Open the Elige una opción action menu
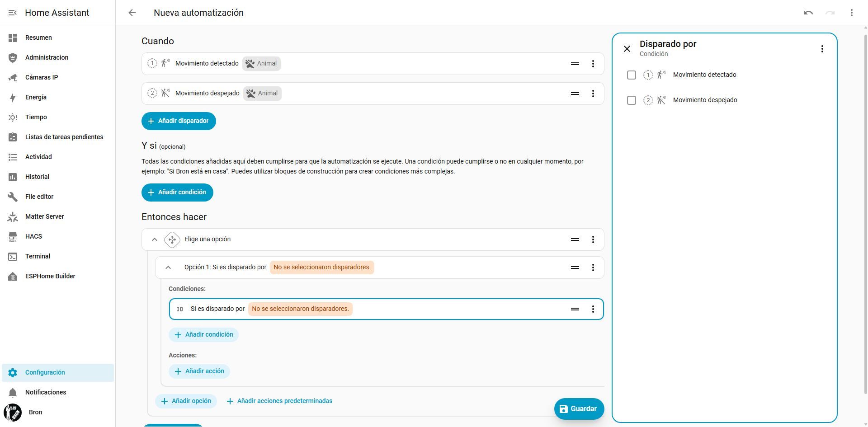This screenshot has height=427, width=868. point(593,239)
